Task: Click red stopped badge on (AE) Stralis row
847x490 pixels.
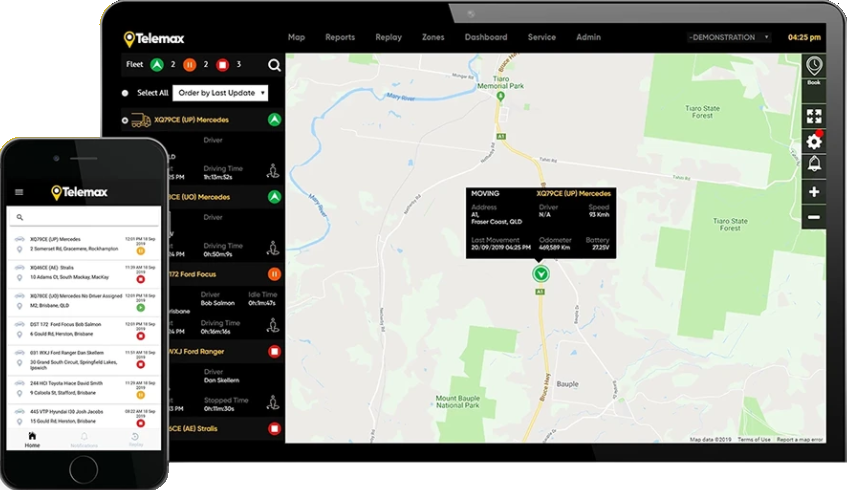Action: [274, 429]
